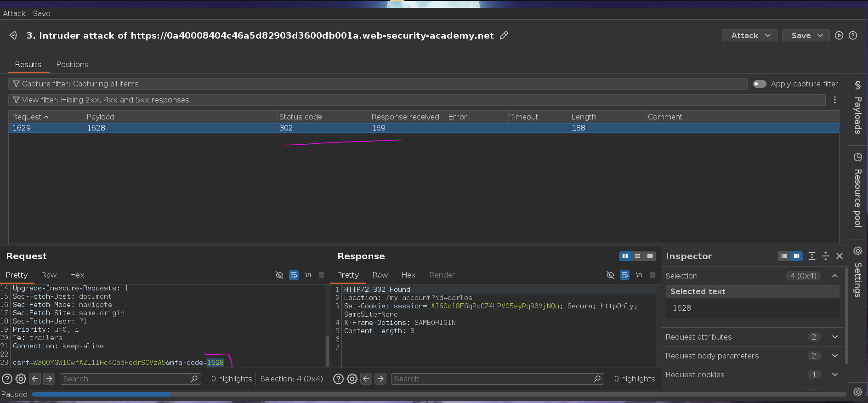Click Request search help icon
The width and height of the screenshot is (868, 403).
(x=7, y=379)
